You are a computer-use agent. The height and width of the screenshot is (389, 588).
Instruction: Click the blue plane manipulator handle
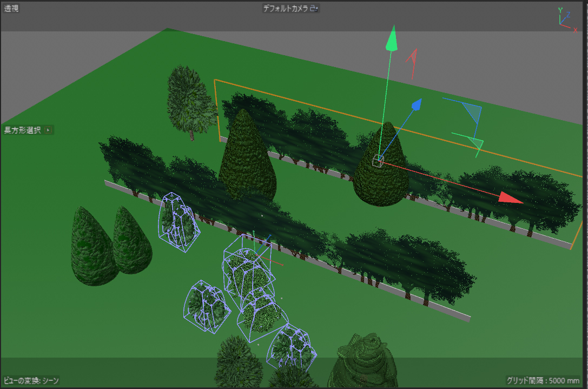[x=472, y=112]
